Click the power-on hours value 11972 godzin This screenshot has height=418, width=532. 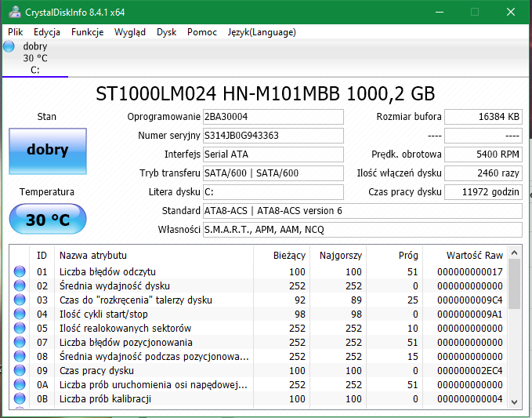[483, 192]
